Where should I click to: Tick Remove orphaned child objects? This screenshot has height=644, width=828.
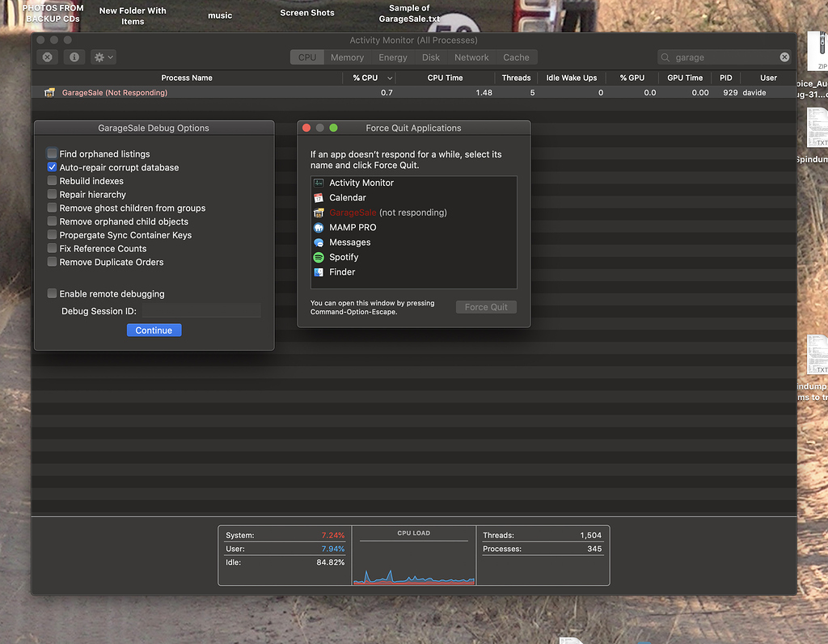(52, 221)
